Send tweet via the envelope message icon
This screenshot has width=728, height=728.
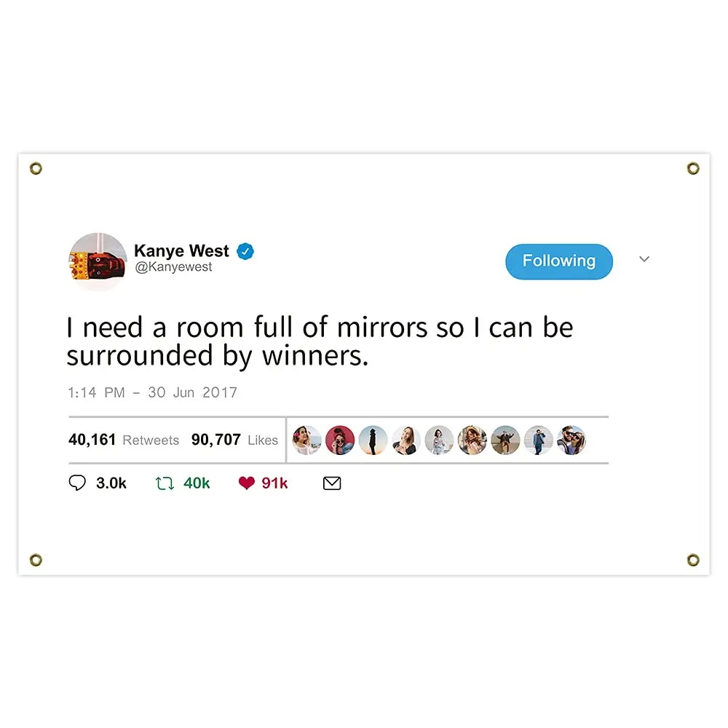point(332,483)
